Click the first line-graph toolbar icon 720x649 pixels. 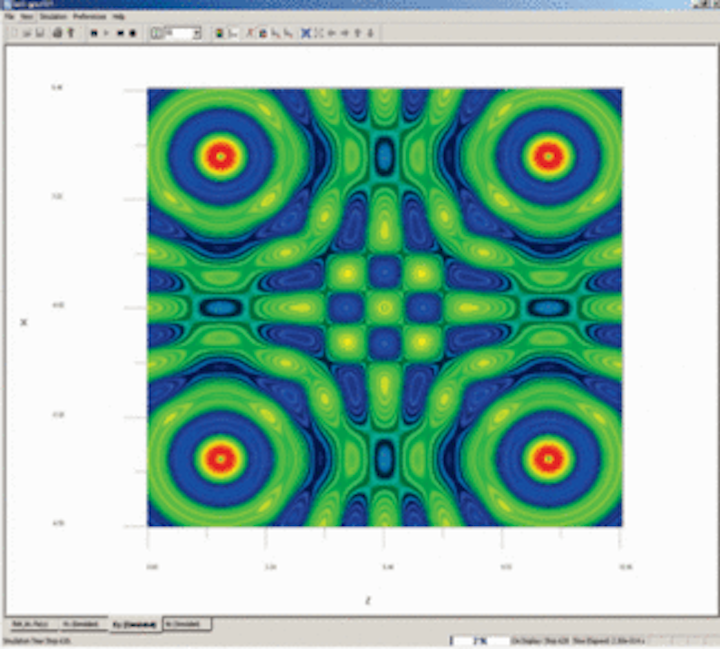(276, 33)
